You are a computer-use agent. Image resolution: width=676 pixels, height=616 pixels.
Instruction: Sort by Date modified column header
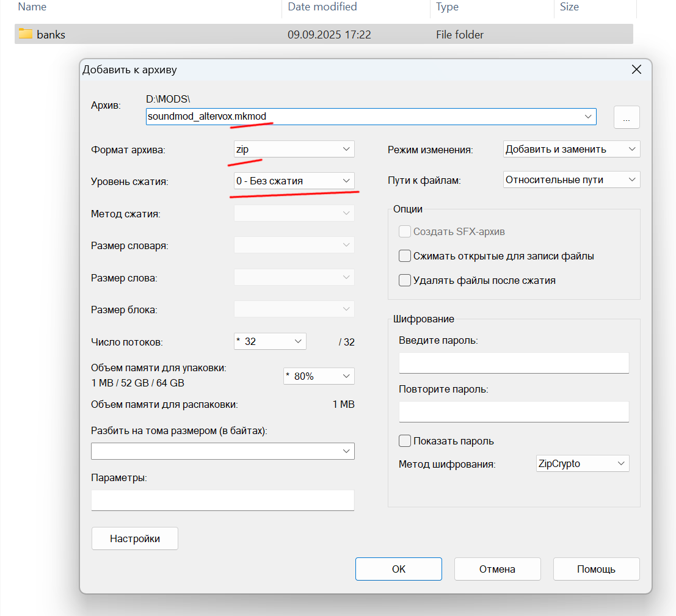click(x=322, y=7)
